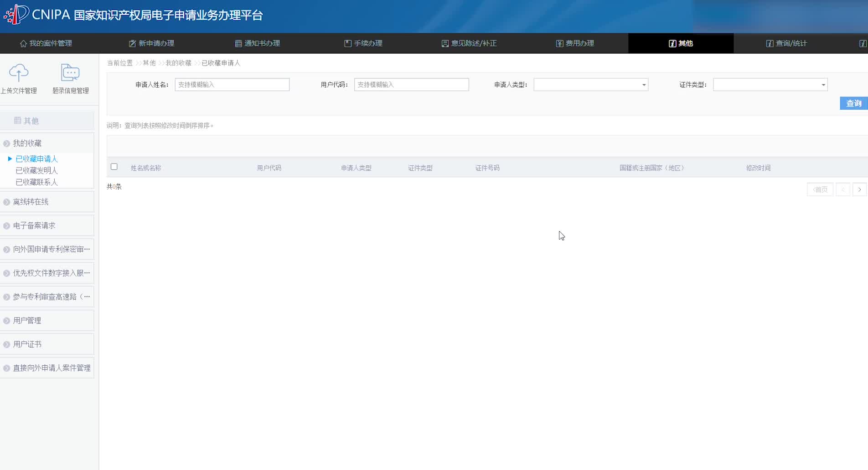
Task: Select 已收藏申请人 sidebar item
Action: [36, 159]
